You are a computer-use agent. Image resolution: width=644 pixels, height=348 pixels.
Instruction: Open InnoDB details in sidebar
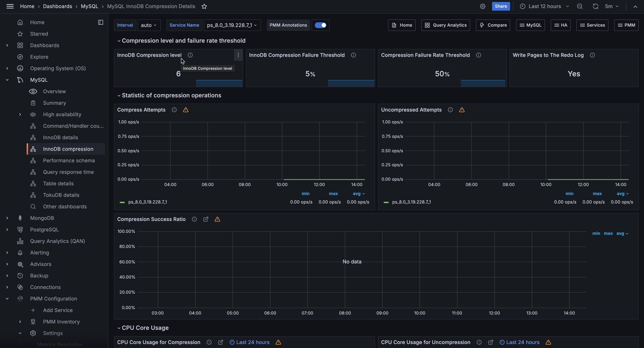(60, 138)
